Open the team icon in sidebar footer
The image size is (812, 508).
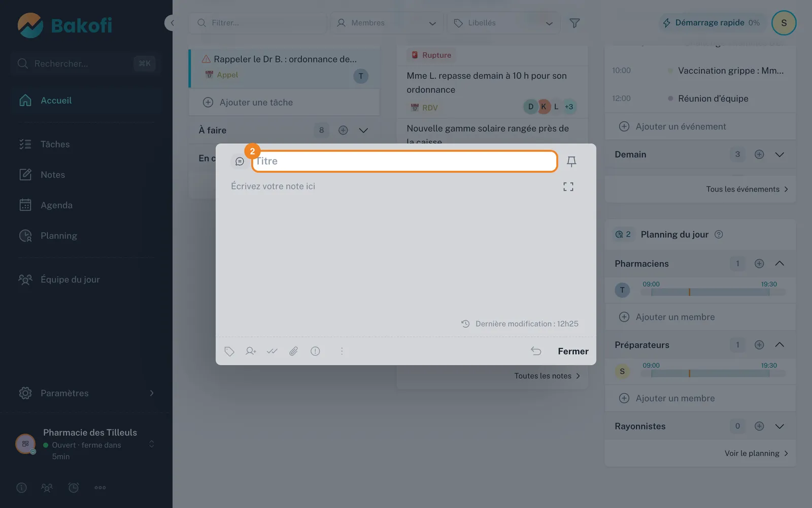[x=47, y=488]
